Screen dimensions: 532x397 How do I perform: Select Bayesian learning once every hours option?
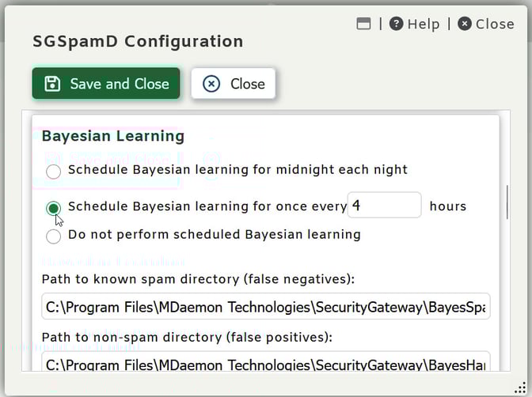tap(54, 208)
